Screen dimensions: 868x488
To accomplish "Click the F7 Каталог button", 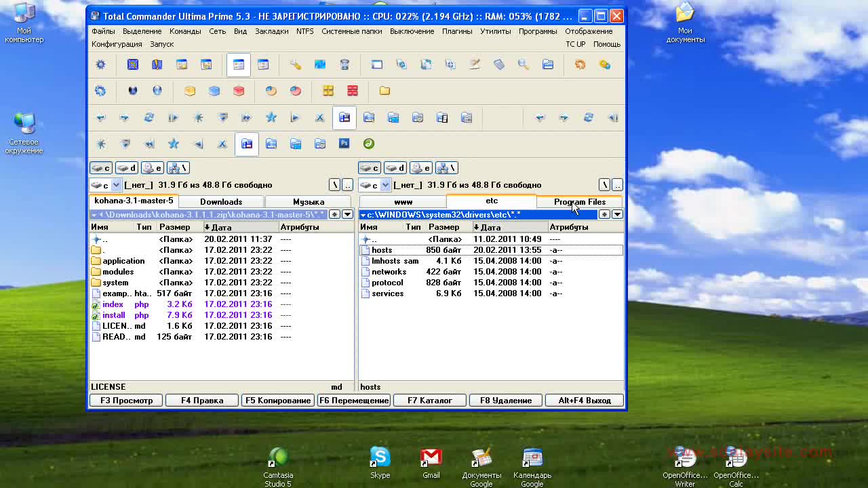I will pyautogui.click(x=430, y=401).
